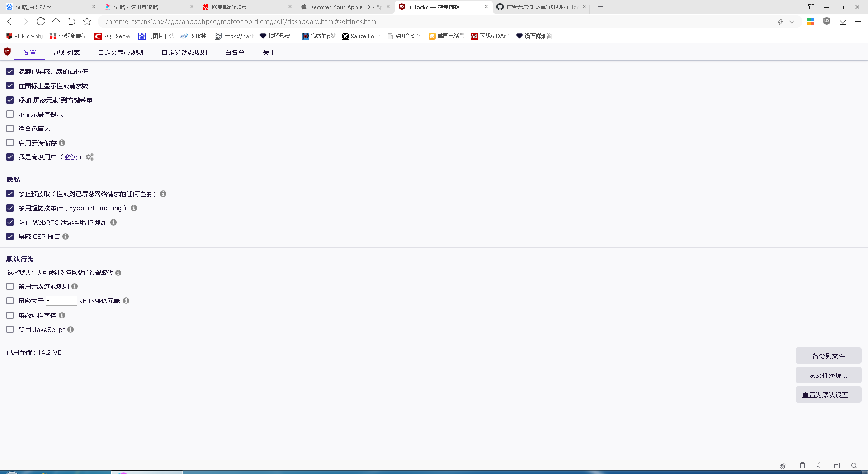Click the info icon next to 禁用 JavaScript
The height and width of the screenshot is (474, 868).
coord(71,330)
